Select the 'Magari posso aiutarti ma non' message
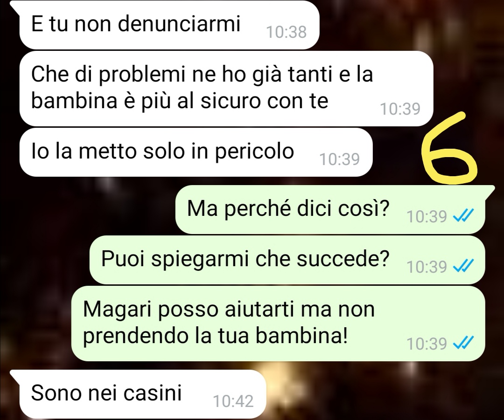 coord(278,324)
